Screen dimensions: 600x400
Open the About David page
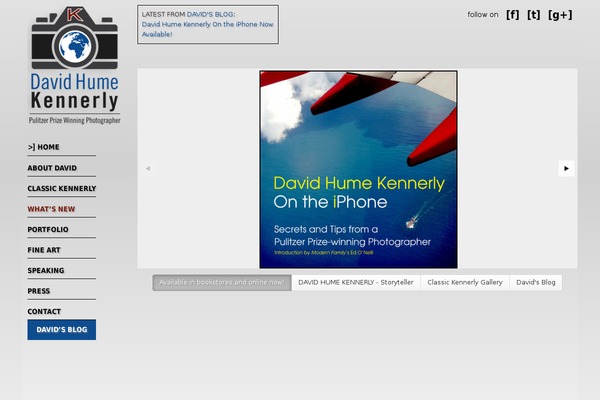(x=52, y=168)
